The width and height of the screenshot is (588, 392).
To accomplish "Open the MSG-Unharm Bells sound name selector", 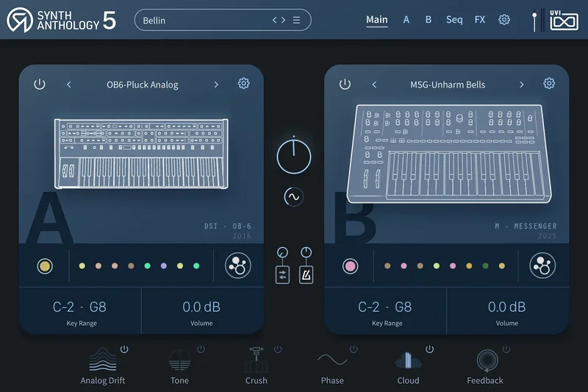I will click(x=448, y=85).
